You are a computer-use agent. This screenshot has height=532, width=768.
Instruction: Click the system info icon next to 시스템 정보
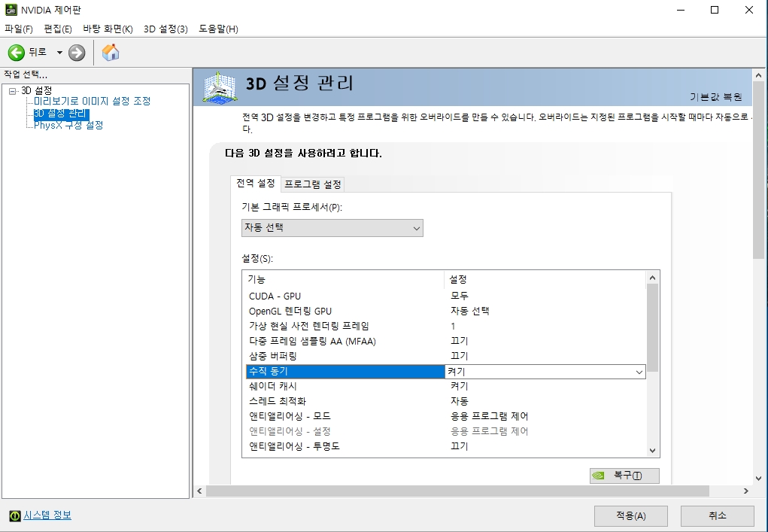15,515
